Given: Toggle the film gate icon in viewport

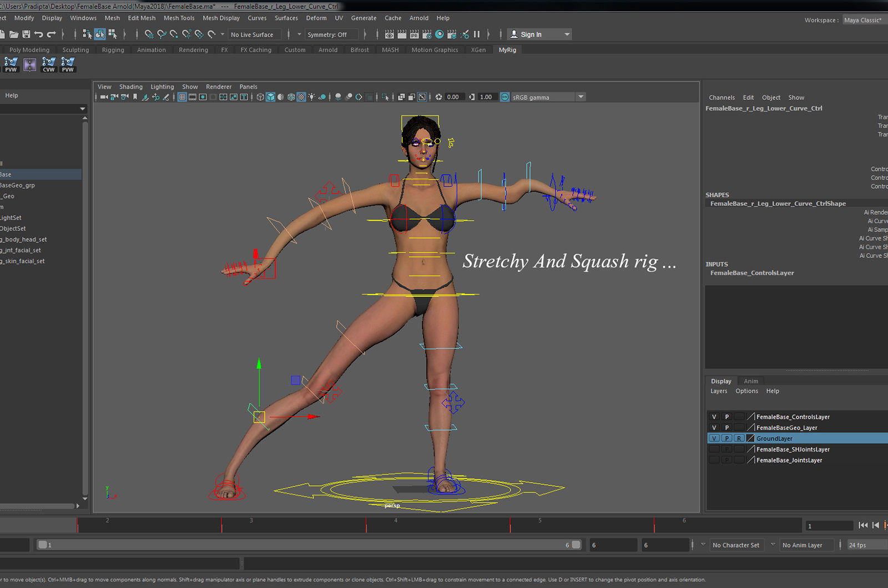Looking at the screenshot, I should 193,97.
